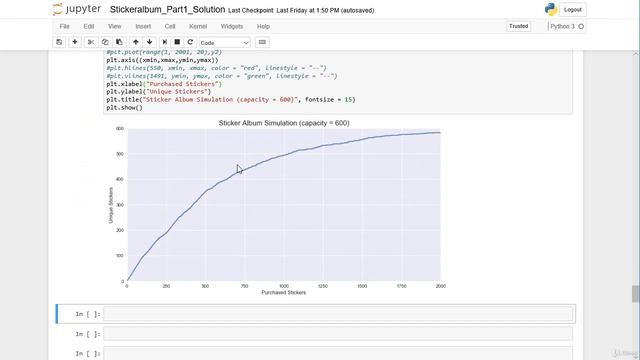
Task: Click the Logout button
Action: point(573,10)
